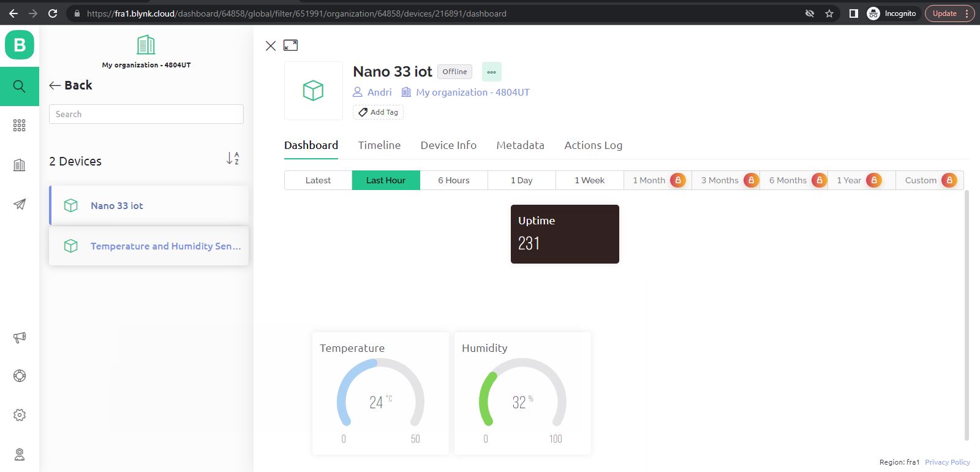Viewport: 980px width, 472px height.
Task: Reload the browser page
Action: (x=53, y=13)
